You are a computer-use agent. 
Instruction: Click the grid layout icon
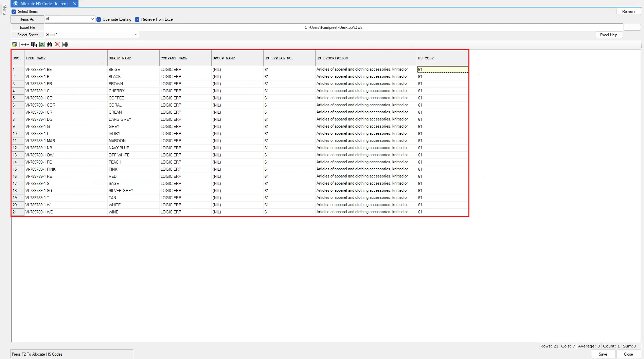[x=65, y=44]
